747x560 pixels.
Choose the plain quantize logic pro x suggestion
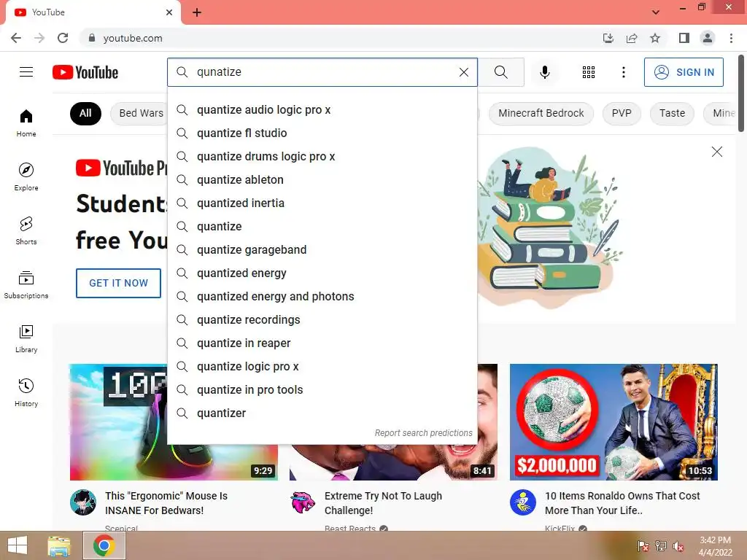(322, 367)
